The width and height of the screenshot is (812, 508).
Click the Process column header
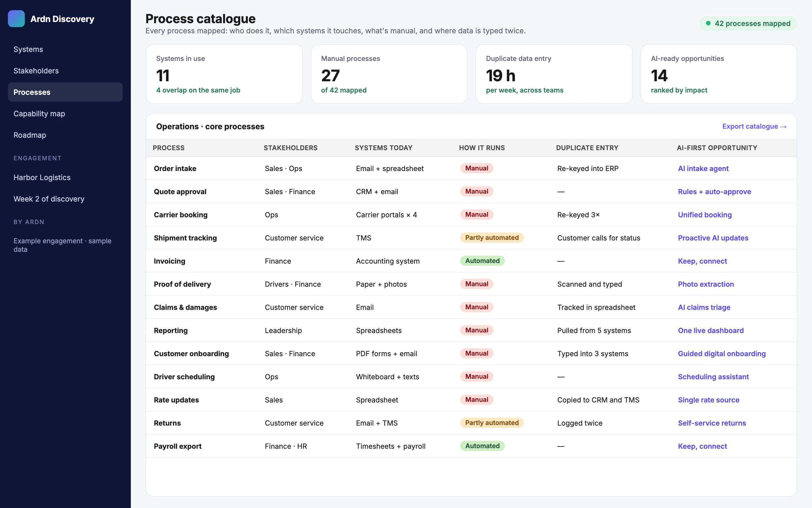(x=168, y=148)
